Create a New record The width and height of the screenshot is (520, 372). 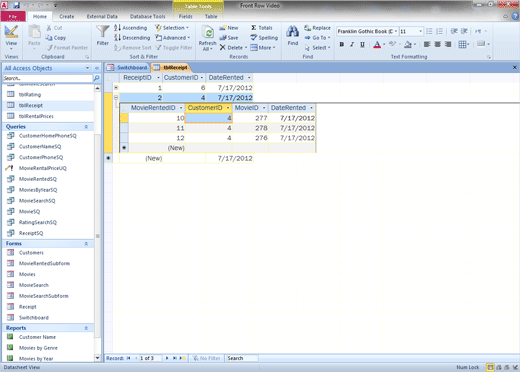click(x=229, y=28)
